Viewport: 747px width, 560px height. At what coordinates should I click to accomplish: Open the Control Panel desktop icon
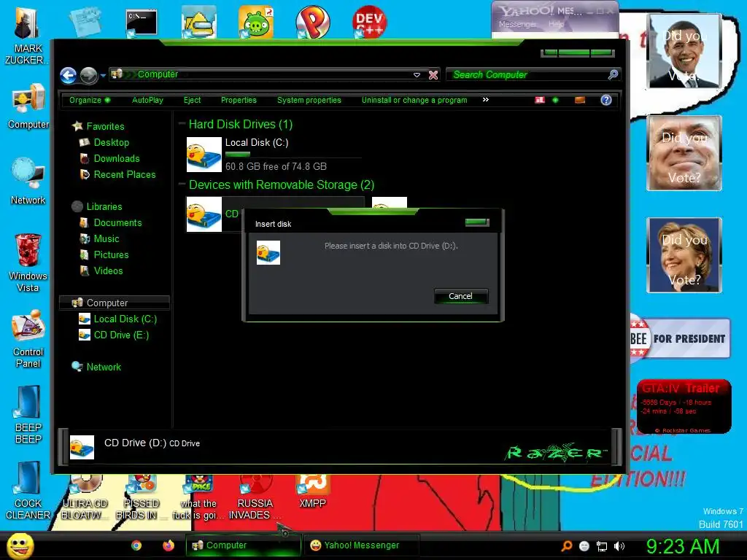[28, 339]
